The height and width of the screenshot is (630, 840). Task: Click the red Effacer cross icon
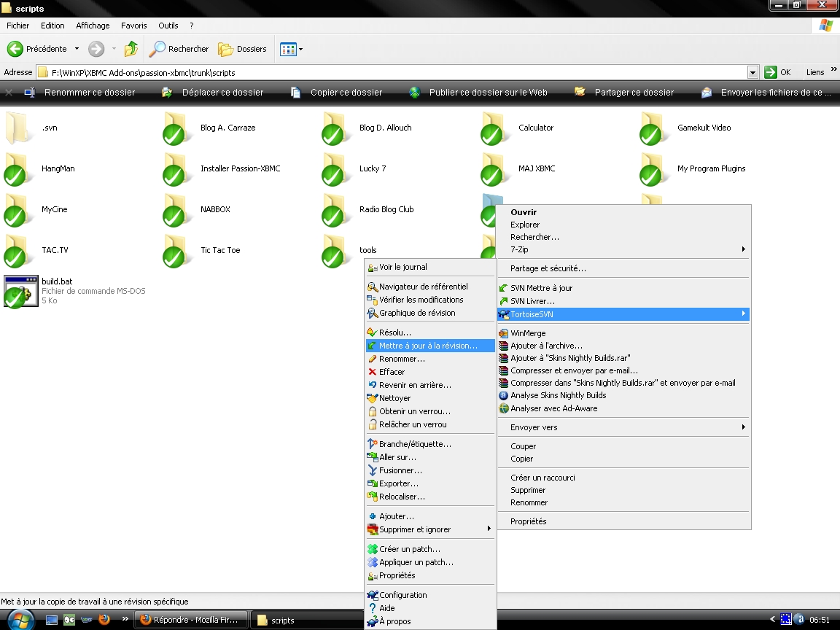373,372
